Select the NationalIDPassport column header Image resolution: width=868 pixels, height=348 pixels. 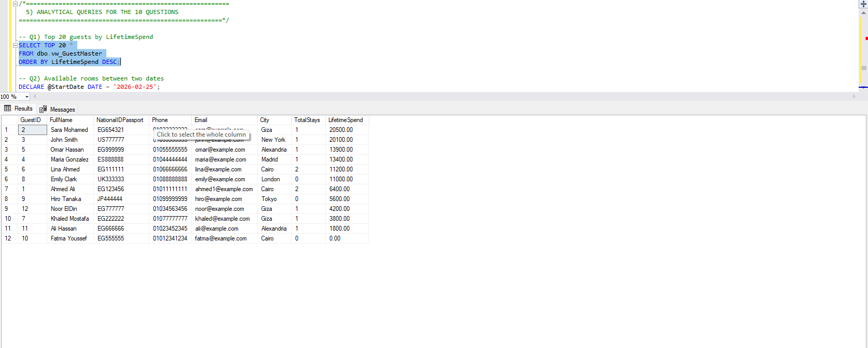coord(121,120)
